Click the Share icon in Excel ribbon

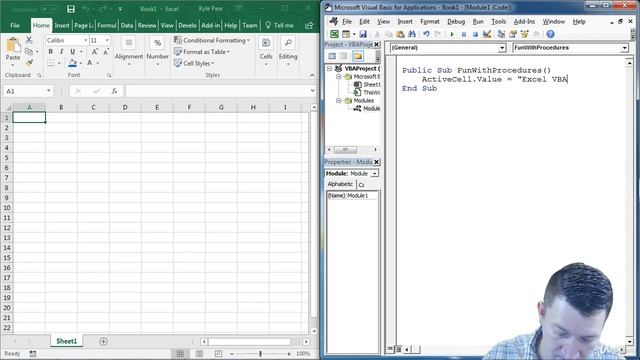tap(309, 25)
